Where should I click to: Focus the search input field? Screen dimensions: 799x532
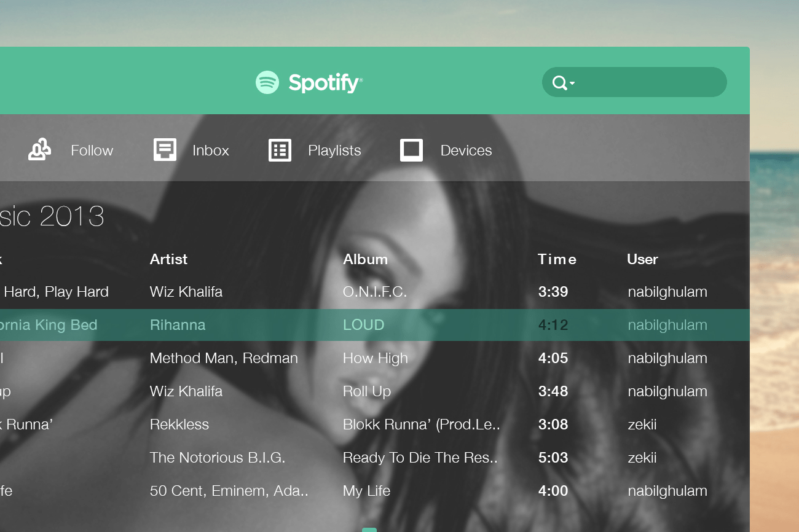point(634,82)
